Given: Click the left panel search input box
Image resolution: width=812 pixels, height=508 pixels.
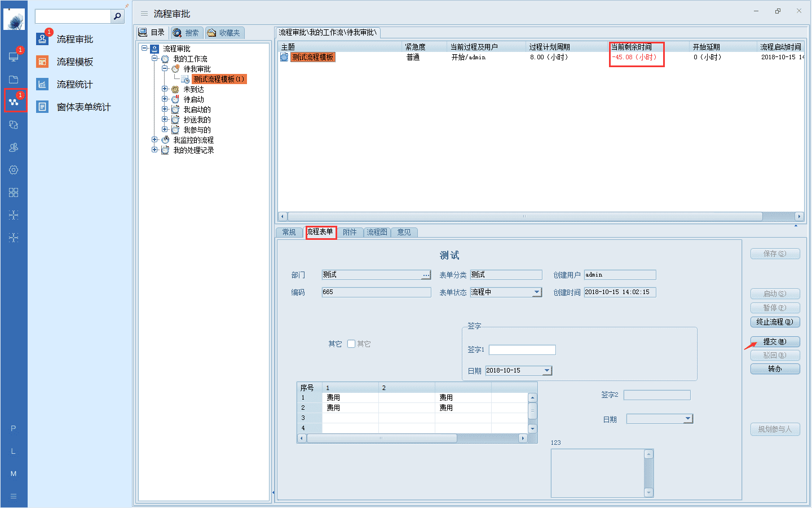Looking at the screenshot, I should pyautogui.click(x=73, y=16).
